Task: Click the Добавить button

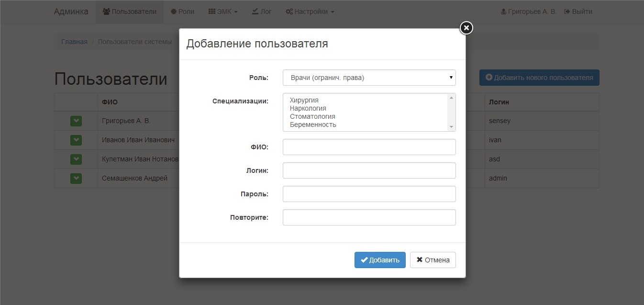Action: (380, 260)
